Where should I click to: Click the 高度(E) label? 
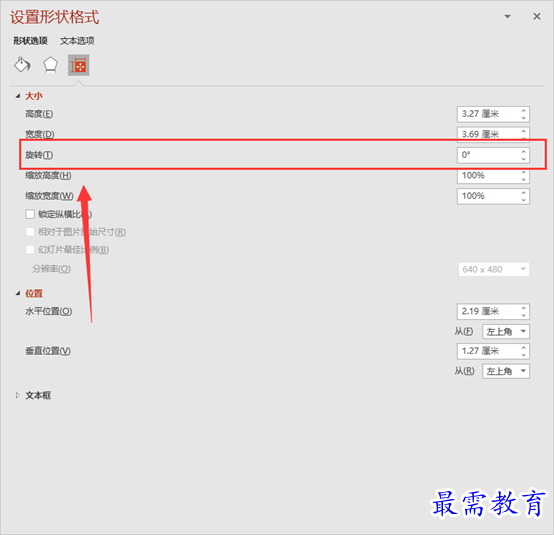tap(39, 114)
